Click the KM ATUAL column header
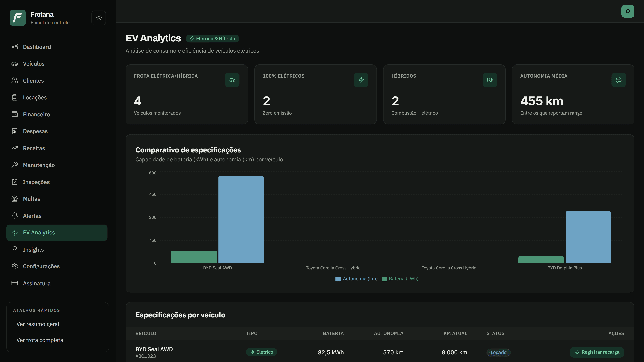 [455, 333]
